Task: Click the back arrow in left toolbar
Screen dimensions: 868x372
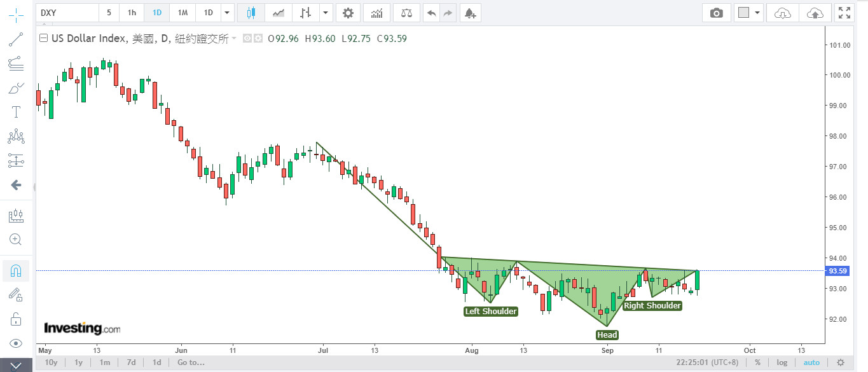Action: (16, 185)
